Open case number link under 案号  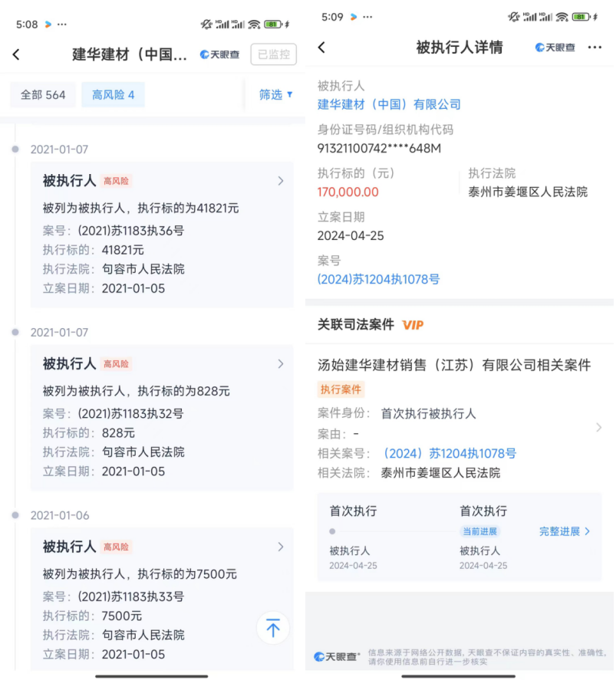(378, 280)
